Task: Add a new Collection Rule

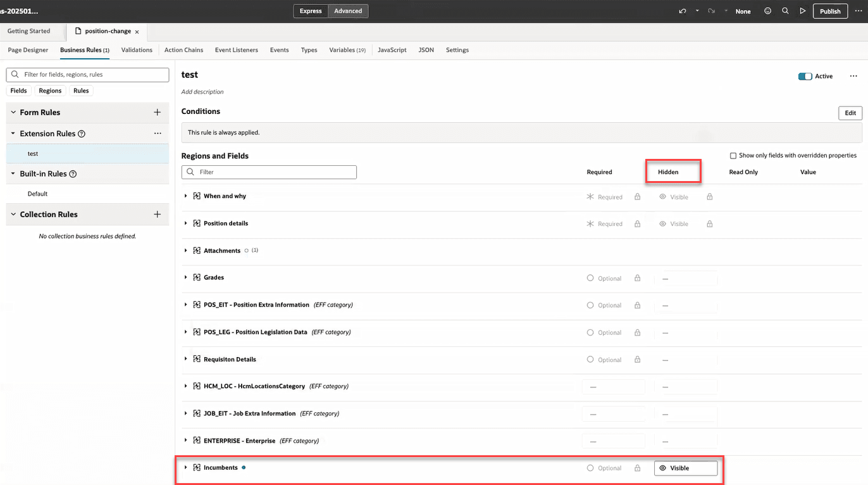Action: tap(158, 214)
